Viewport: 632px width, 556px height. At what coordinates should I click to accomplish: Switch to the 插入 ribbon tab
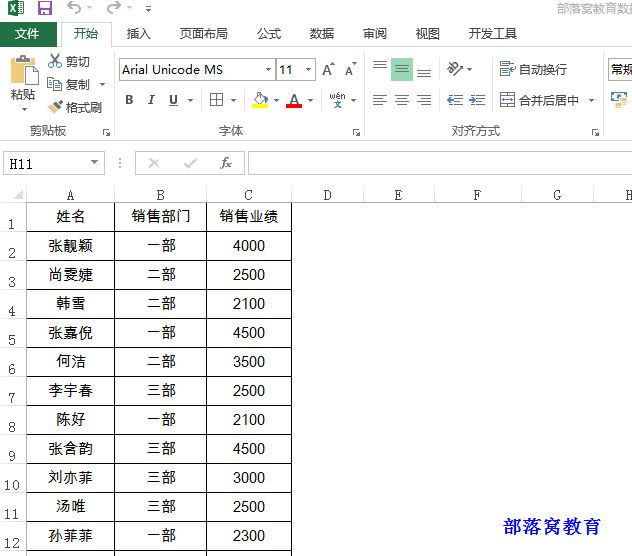pyautogui.click(x=139, y=34)
